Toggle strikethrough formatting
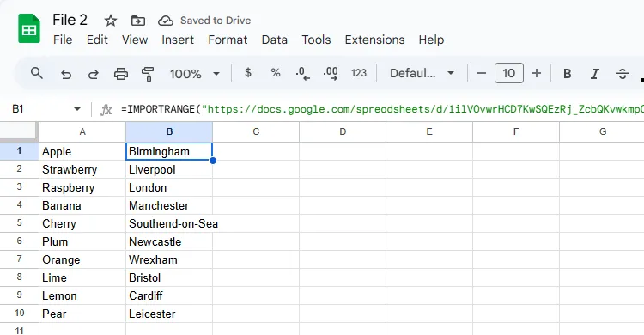Viewport: 644px width, 335px height. [x=623, y=74]
